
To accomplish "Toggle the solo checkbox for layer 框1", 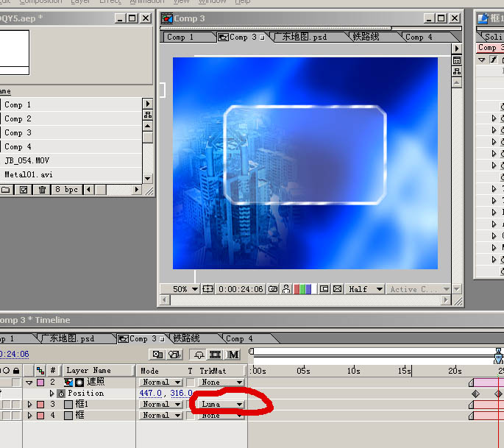I will 7,405.
